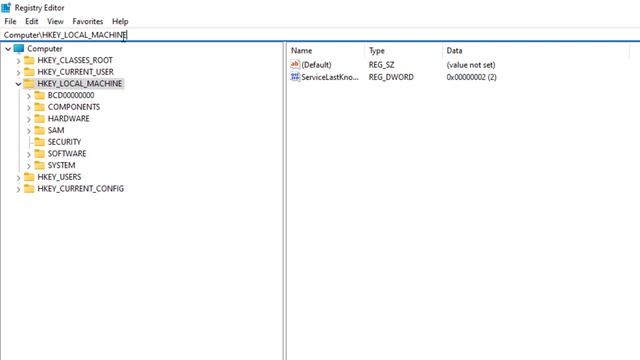
Task: Expand HKEY_USERS chevron
Action: (x=18, y=178)
